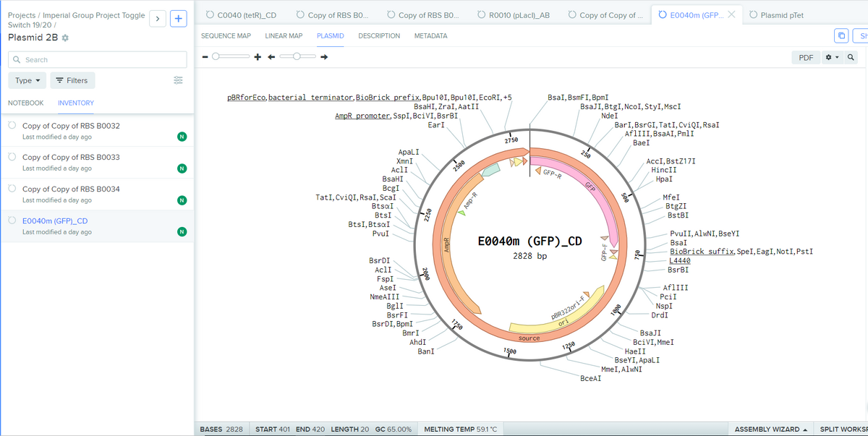
Task: Expand the map settings gear dropdown
Action: click(832, 57)
